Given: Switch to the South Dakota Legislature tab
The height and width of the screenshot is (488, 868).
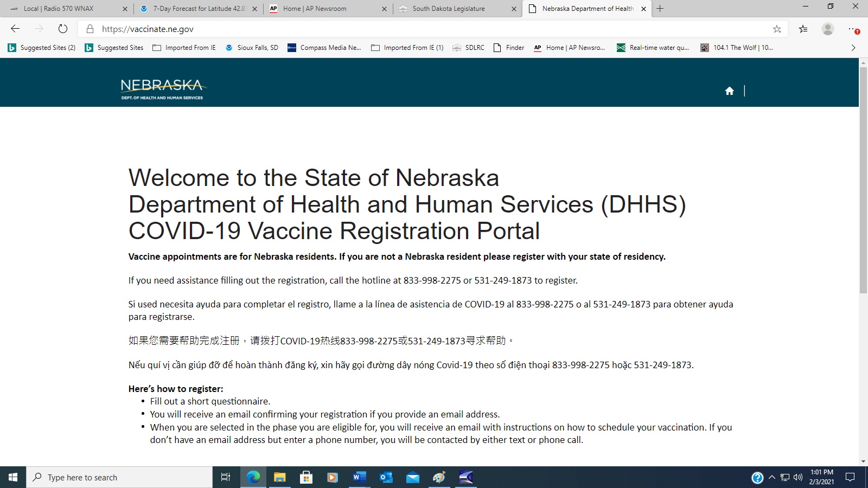Looking at the screenshot, I should (x=448, y=9).
